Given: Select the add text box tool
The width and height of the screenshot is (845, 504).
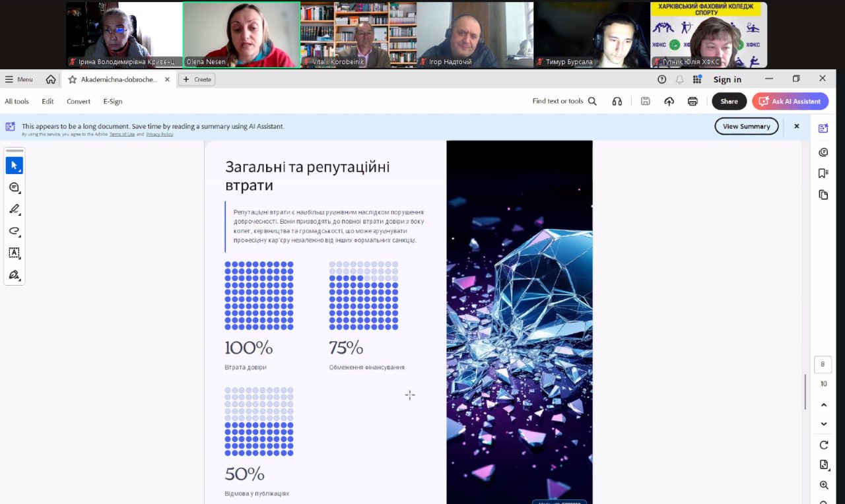Looking at the screenshot, I should 14,253.
